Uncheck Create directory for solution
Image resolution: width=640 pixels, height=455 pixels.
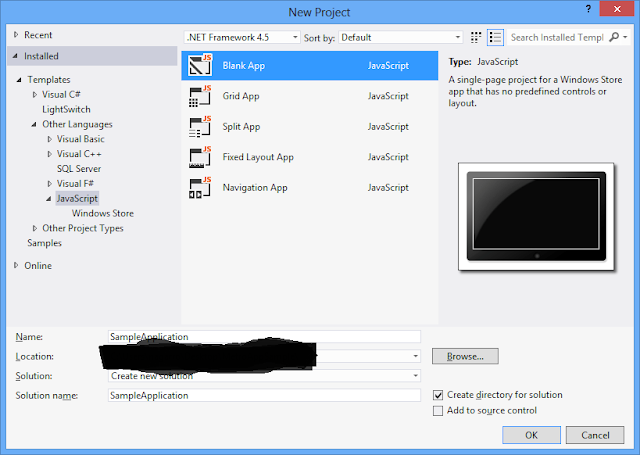[x=438, y=395]
